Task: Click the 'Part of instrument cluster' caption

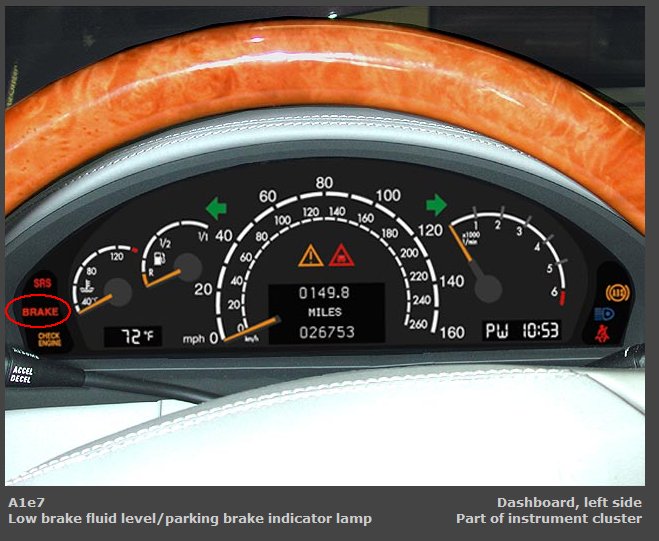Action: [x=548, y=518]
